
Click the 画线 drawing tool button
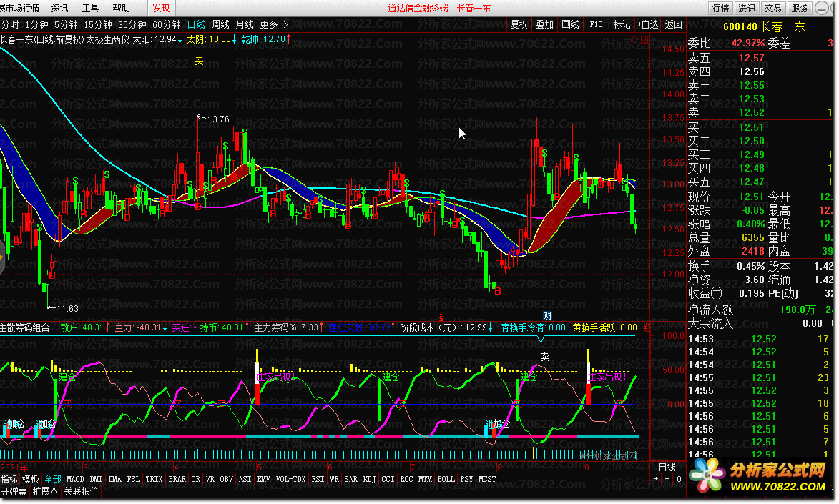pyautogui.click(x=570, y=24)
